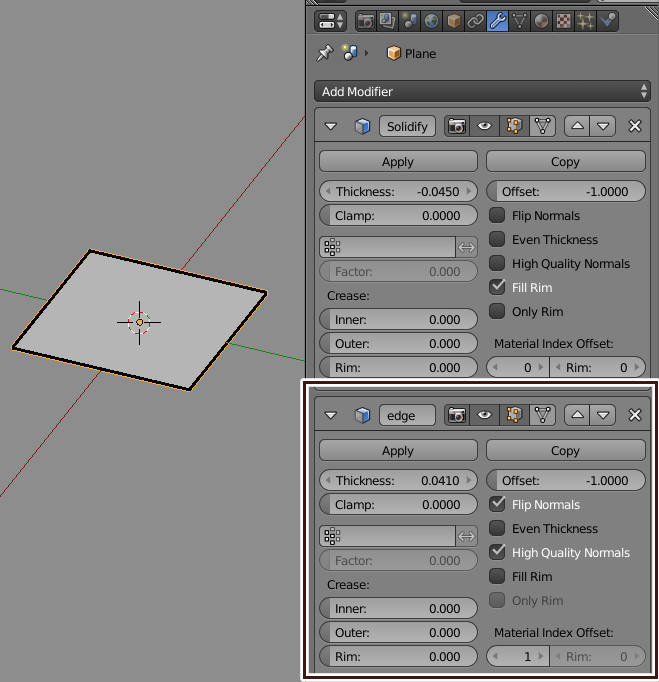The image size is (659, 682).
Task: Open the Material properties tab
Action: [x=542, y=21]
